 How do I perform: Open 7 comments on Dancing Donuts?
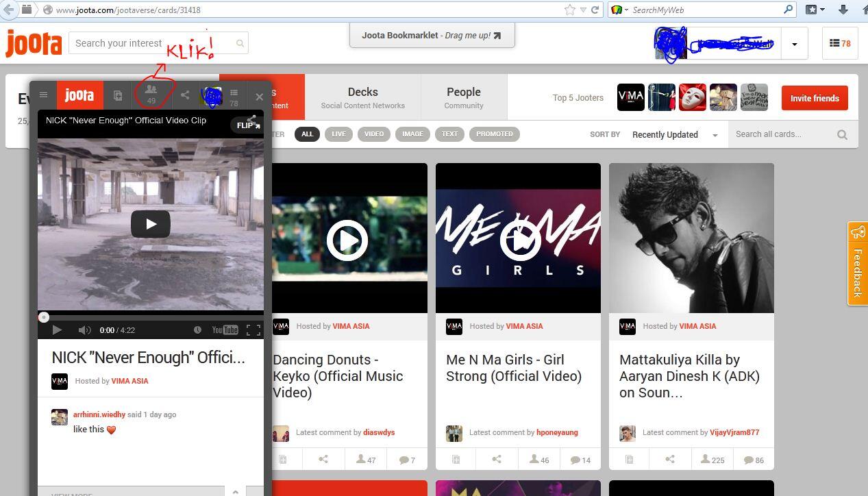click(407, 460)
